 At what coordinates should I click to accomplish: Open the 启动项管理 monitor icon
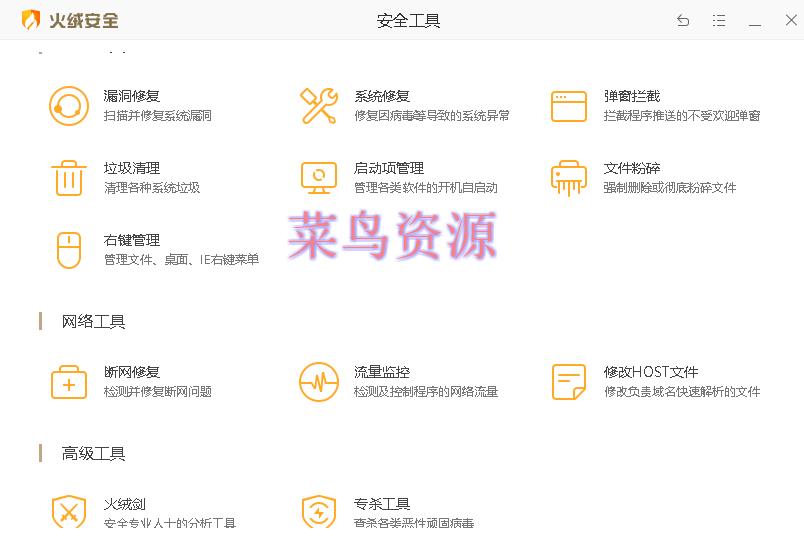[319, 178]
